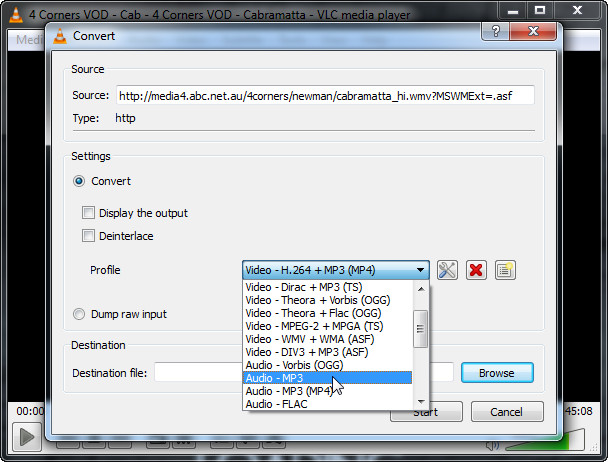Click the total time 45:08 display
Image resolution: width=608 pixels, height=462 pixels.
tap(579, 411)
